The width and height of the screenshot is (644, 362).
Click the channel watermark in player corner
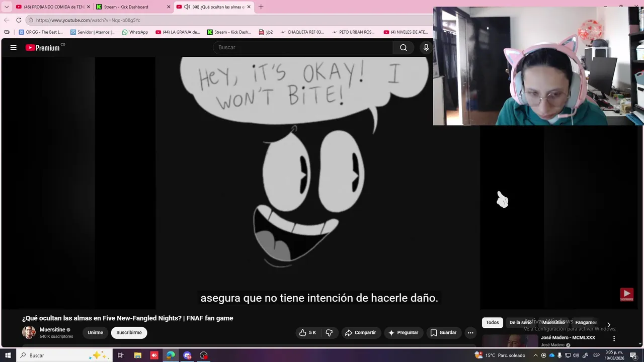[626, 294]
